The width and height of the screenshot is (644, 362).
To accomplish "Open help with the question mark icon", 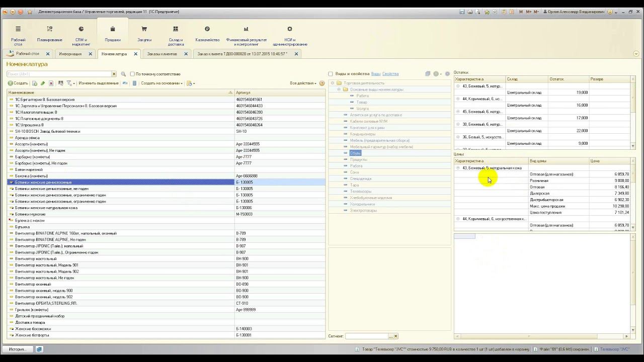I will pyautogui.click(x=322, y=83).
